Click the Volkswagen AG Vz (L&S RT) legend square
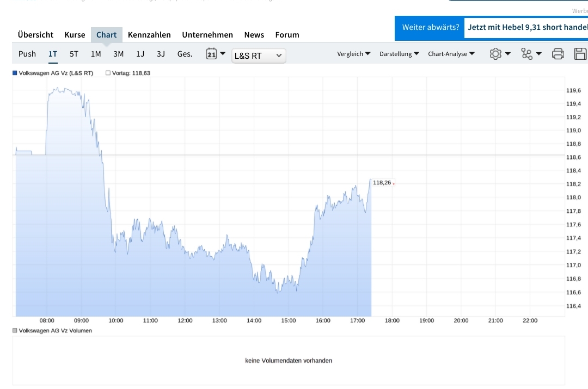Viewport: 588px width, 389px height. (x=15, y=73)
